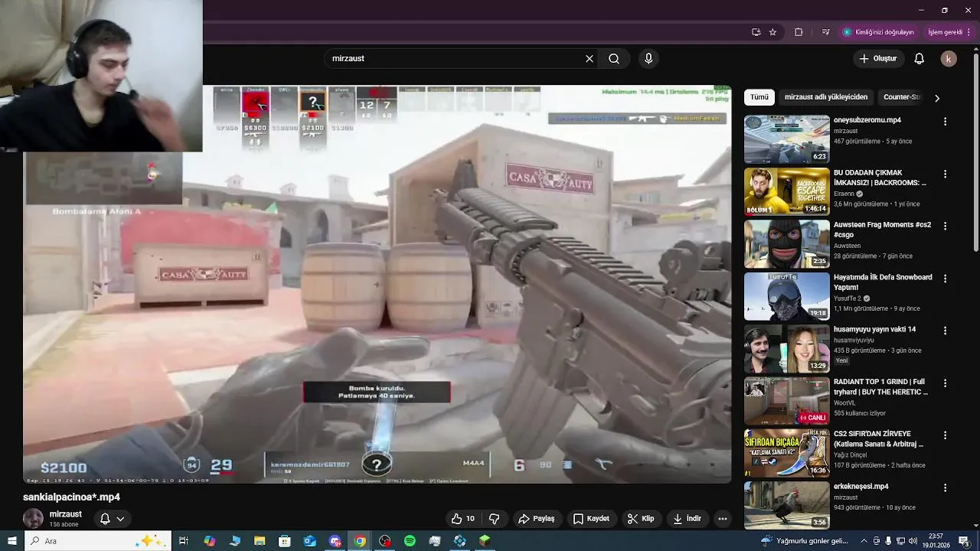Open CS2 SIFIR'DAN ZİRVEYE video thumbnail
Viewport: 980px width, 551px height.
coord(786,453)
